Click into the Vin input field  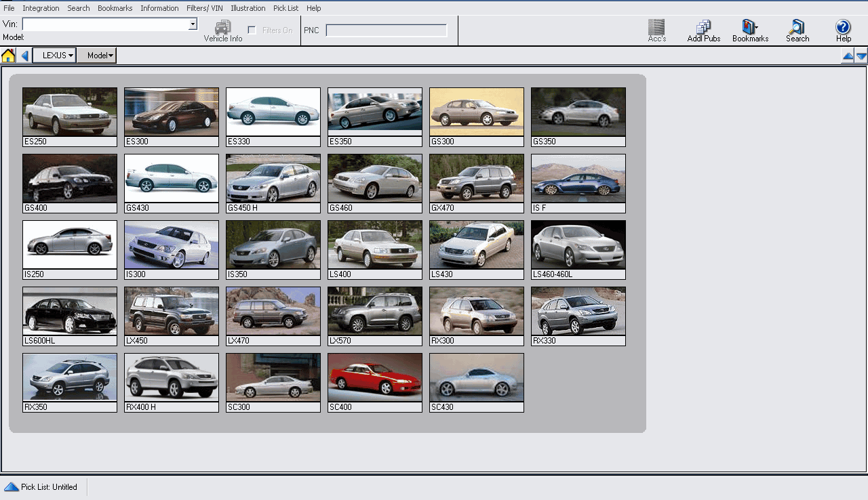[105, 24]
